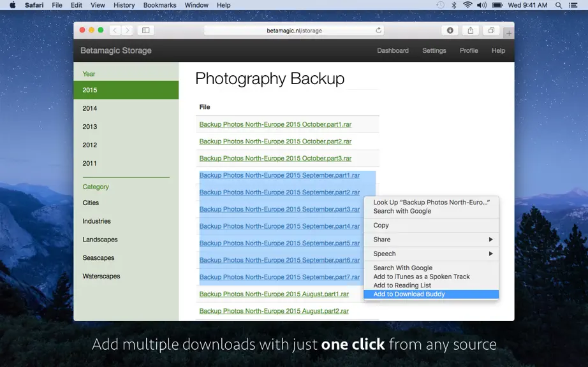Open the Bookmarks menu in menu bar
The width and height of the screenshot is (588, 367).
coord(159,5)
